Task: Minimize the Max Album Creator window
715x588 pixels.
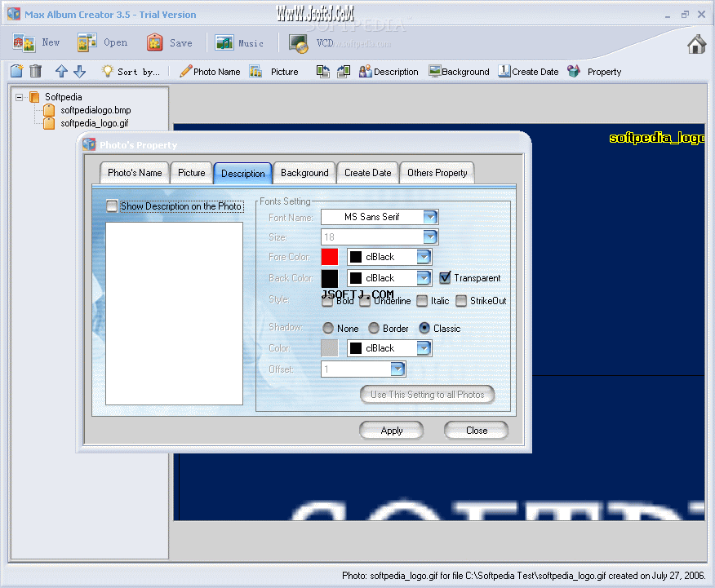Action: (x=668, y=15)
